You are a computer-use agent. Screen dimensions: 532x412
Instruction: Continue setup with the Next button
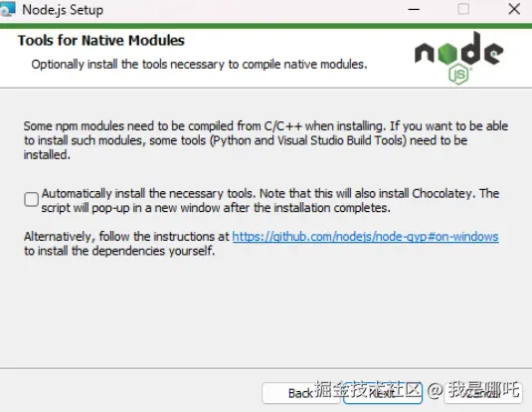383,393
